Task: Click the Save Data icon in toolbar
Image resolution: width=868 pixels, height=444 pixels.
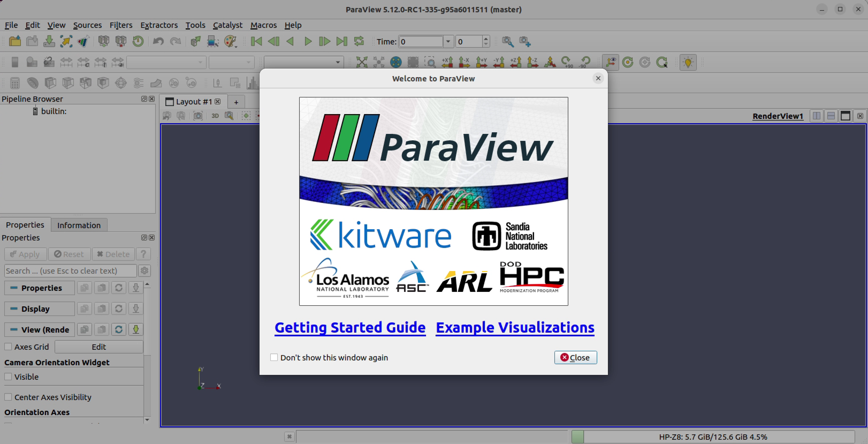Action: [x=49, y=42]
